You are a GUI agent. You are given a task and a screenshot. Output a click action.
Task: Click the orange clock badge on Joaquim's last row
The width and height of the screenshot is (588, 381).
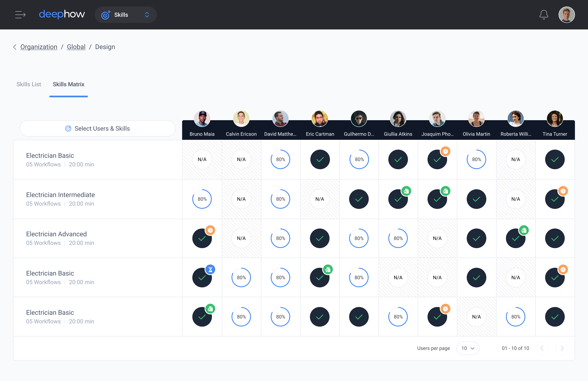(x=445, y=309)
